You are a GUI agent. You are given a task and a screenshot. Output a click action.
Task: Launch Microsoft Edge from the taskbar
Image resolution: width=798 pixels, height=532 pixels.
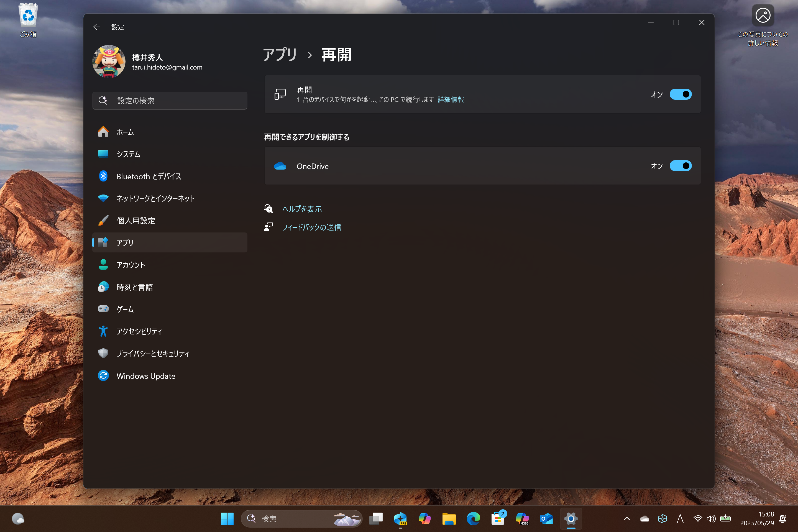[473, 518]
